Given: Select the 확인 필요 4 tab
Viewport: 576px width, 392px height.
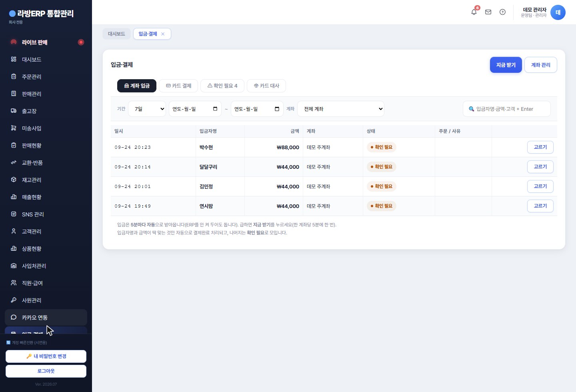Looking at the screenshot, I should tap(222, 86).
